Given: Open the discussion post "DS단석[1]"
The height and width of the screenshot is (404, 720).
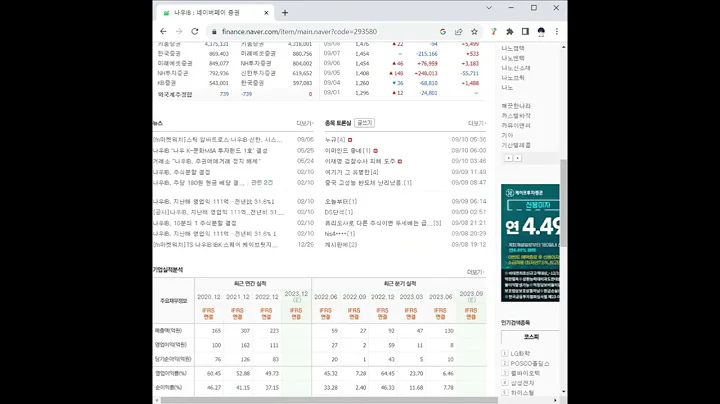Looking at the screenshot, I should click(x=339, y=212).
